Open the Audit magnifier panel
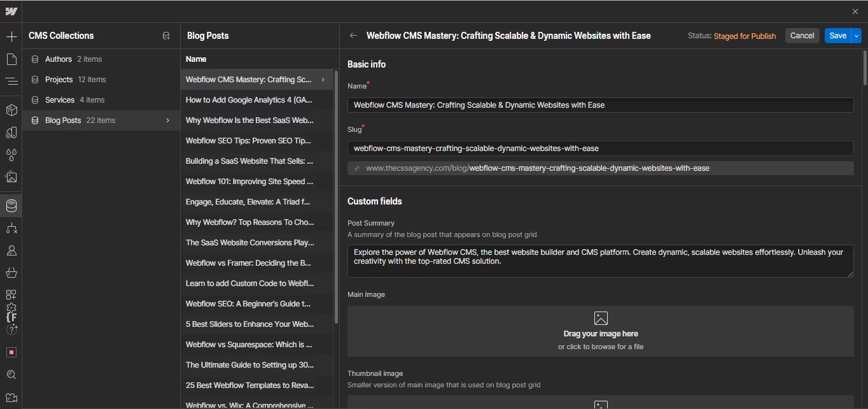Screen dimensions: 868x409 point(11,375)
